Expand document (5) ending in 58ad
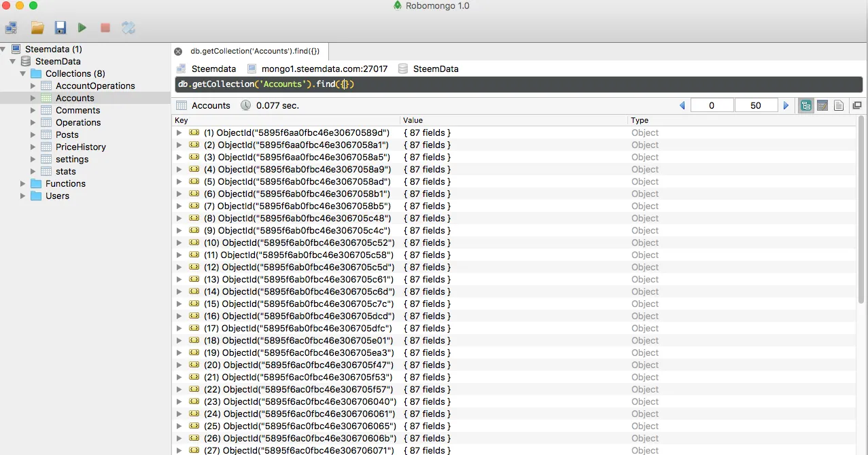The height and width of the screenshot is (455, 868). [x=179, y=181]
